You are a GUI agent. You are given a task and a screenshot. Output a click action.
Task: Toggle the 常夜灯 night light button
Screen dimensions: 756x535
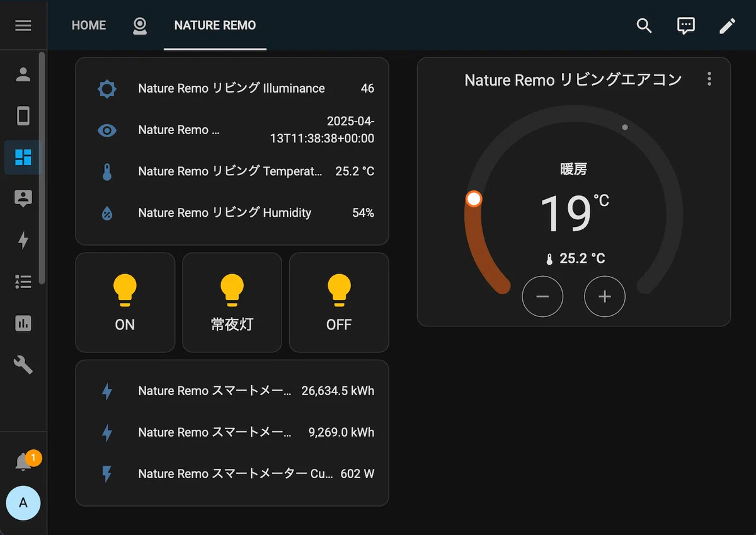232,302
